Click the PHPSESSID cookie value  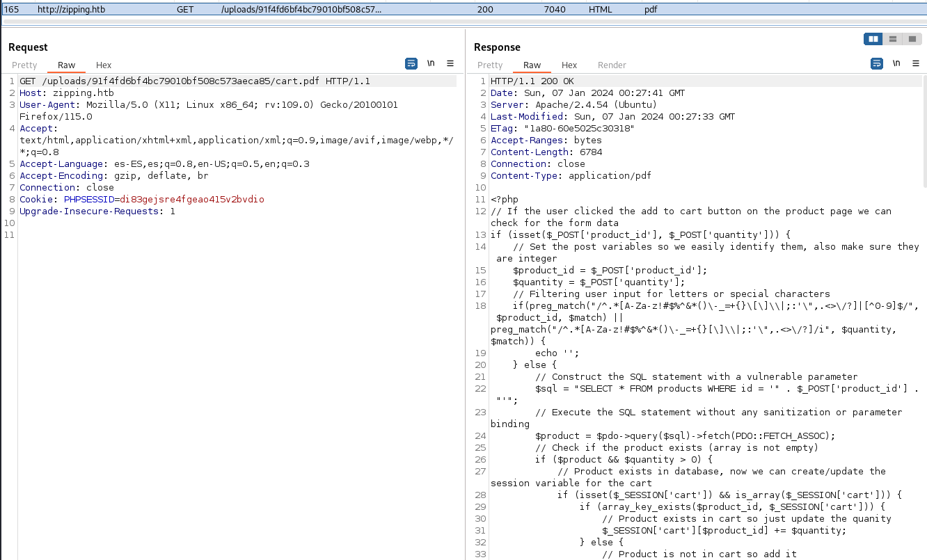(x=192, y=200)
